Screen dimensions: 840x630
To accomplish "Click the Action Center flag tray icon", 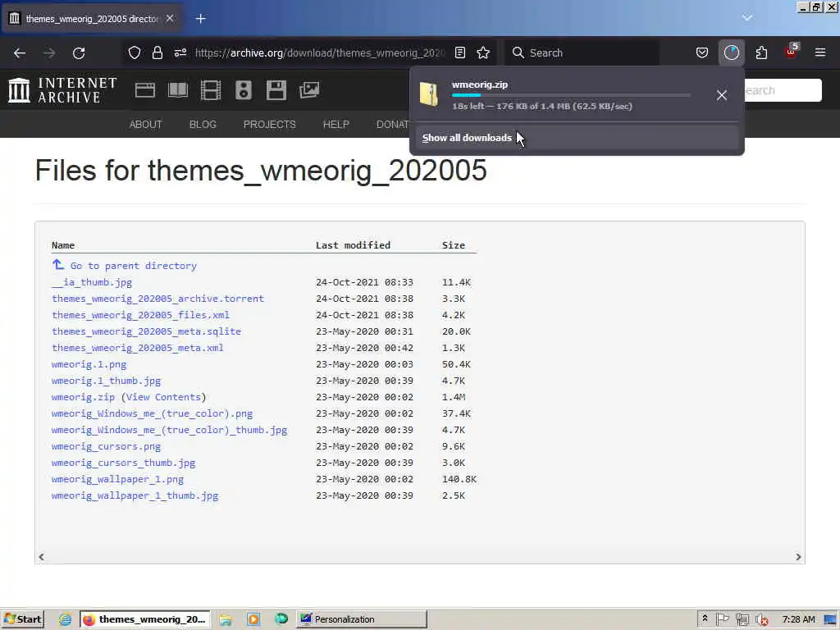I will tap(722, 619).
